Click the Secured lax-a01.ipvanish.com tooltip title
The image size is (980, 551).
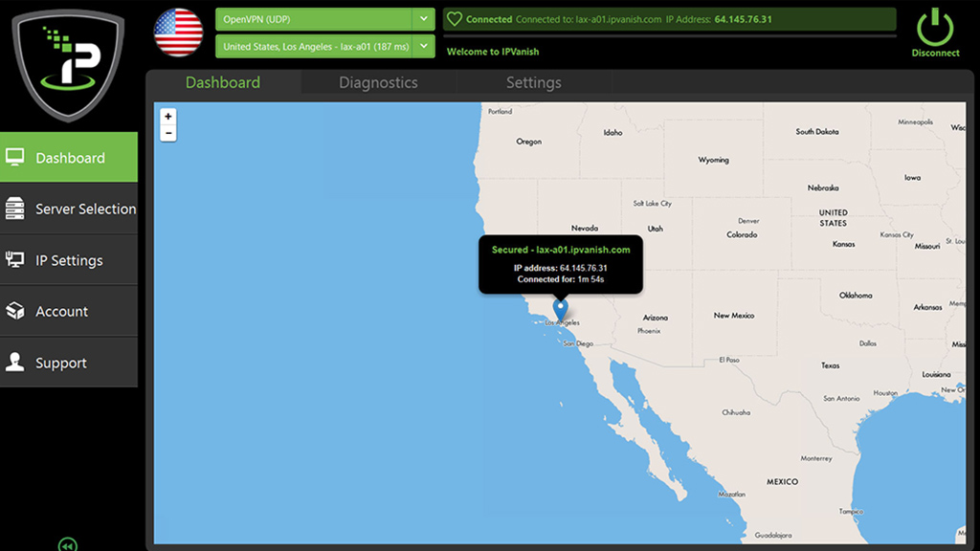(x=561, y=250)
